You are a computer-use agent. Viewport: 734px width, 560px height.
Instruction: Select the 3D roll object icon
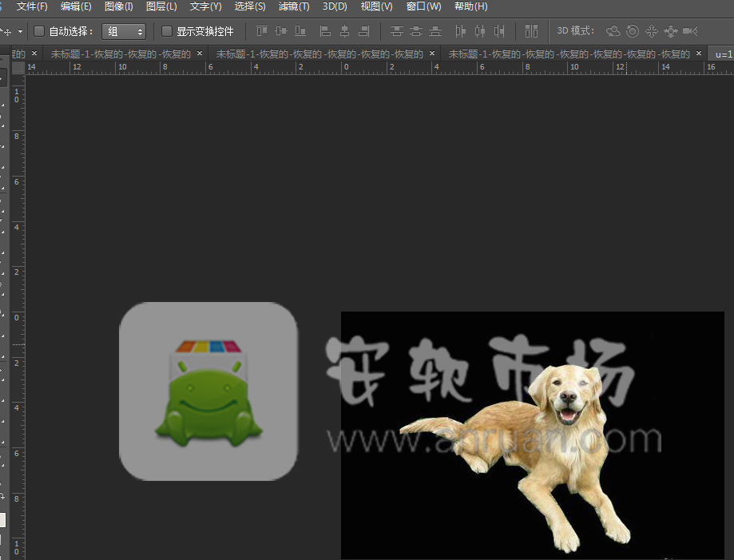click(x=632, y=31)
